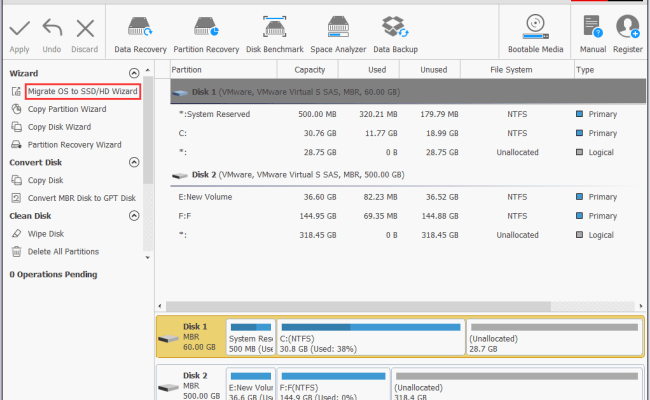Sort by Unused column header

[429, 70]
